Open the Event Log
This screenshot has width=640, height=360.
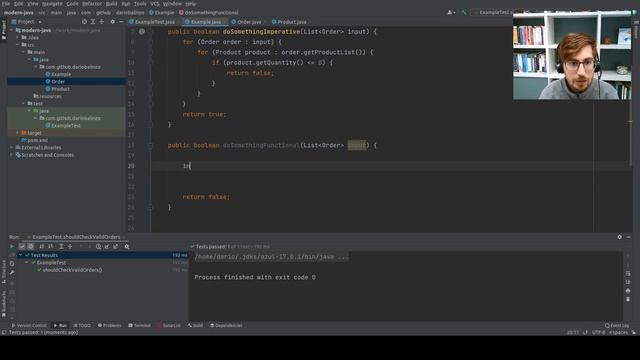tap(617, 326)
